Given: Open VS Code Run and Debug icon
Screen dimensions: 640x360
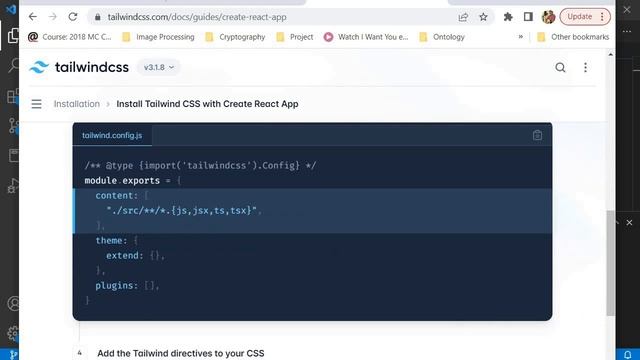Looking at the screenshot, I should 13,186.
